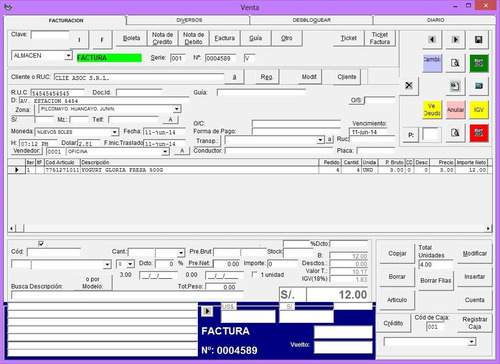Click the floppy disk save icon
The height and width of the screenshot is (364, 500).
[479, 39]
